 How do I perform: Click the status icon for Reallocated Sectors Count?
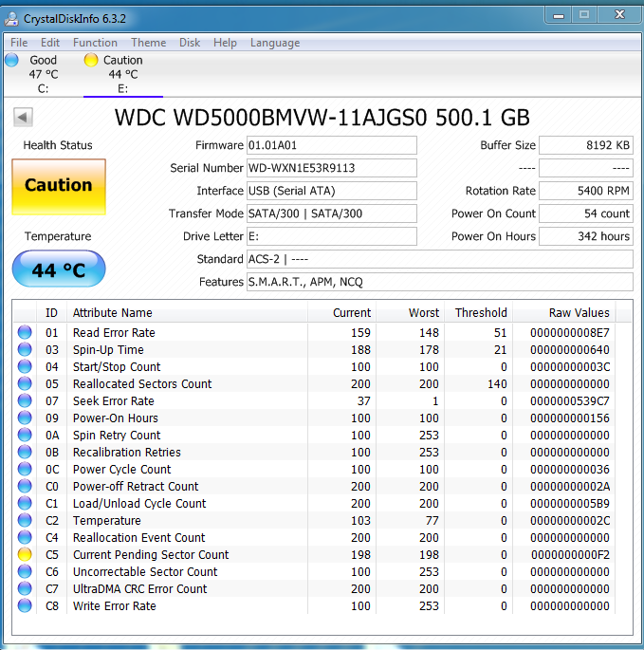click(x=25, y=384)
